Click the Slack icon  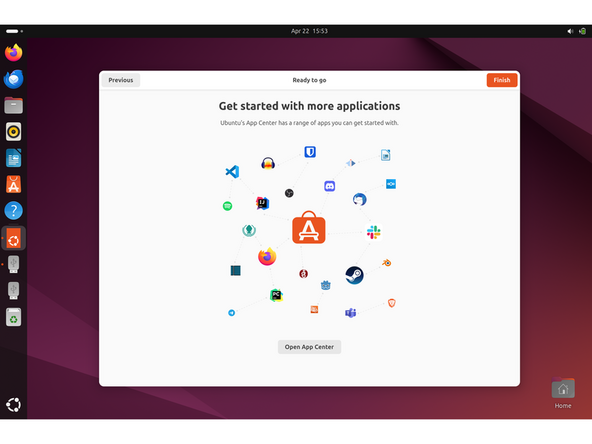click(x=373, y=232)
